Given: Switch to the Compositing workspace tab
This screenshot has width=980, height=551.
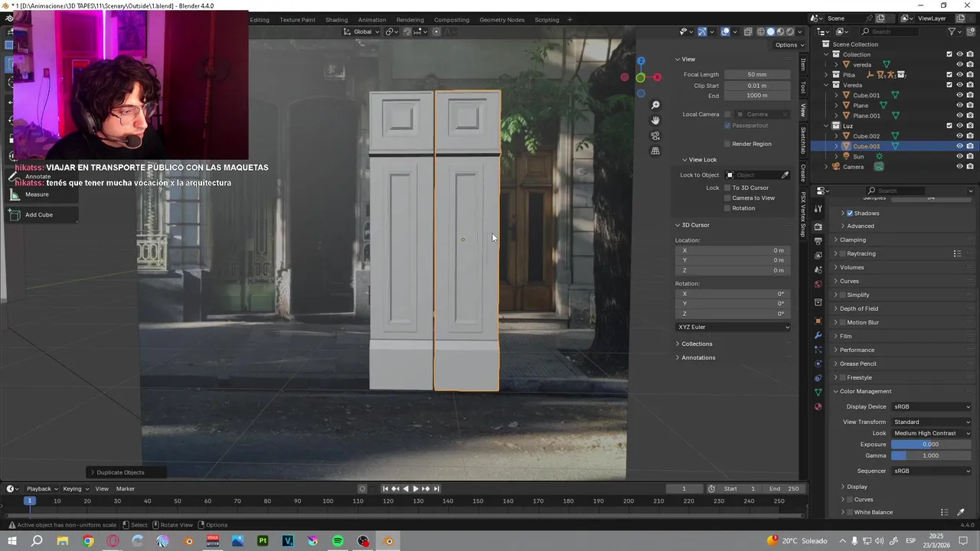Looking at the screenshot, I should 451,20.
